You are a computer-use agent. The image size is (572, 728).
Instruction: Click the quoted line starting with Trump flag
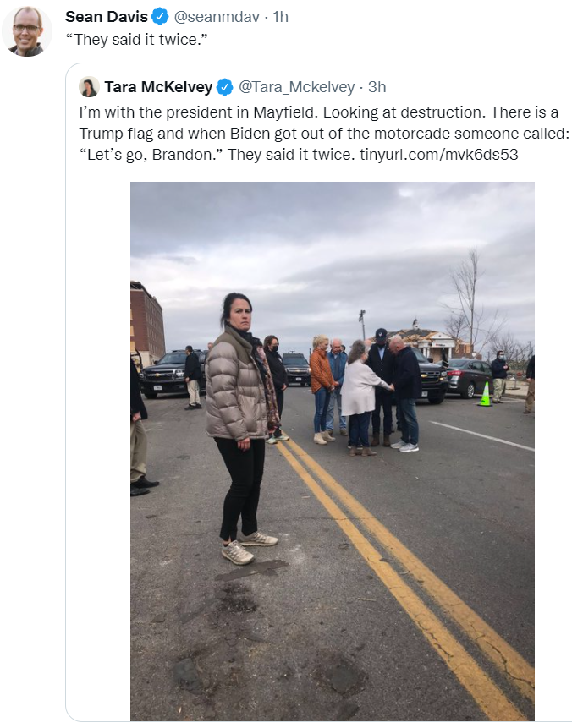point(324,134)
